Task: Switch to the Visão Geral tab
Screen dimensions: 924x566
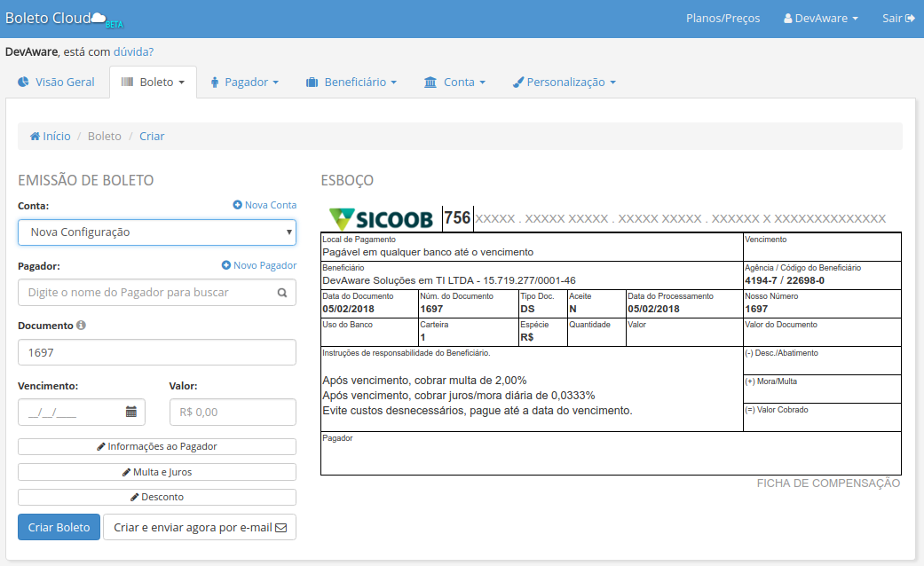Action: [x=56, y=83]
